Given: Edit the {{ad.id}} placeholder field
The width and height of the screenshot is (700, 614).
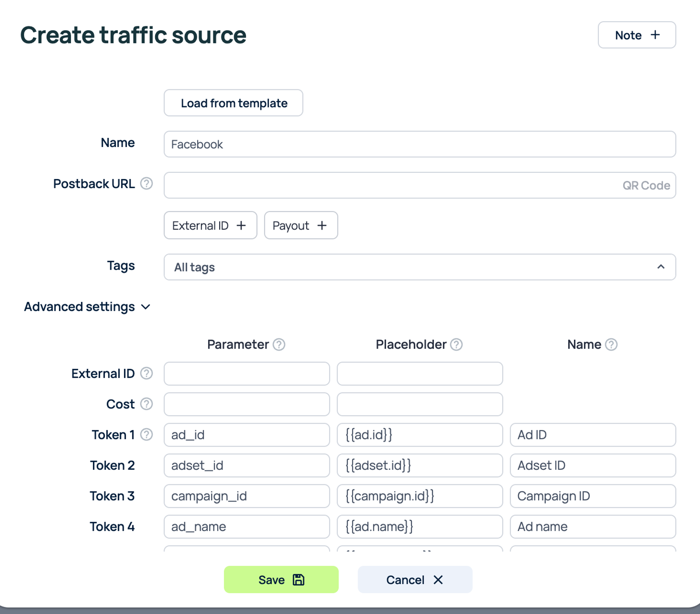Looking at the screenshot, I should click(x=420, y=435).
